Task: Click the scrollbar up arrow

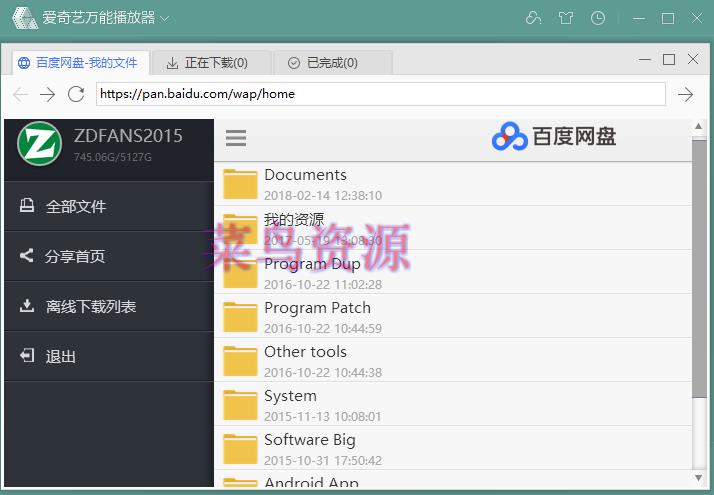Action: pos(699,126)
